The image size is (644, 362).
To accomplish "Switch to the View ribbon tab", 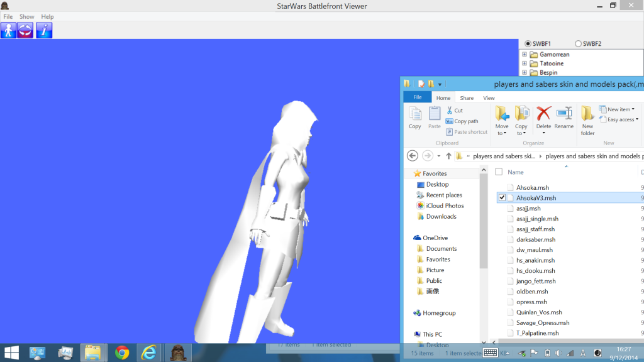I will pyautogui.click(x=489, y=97).
